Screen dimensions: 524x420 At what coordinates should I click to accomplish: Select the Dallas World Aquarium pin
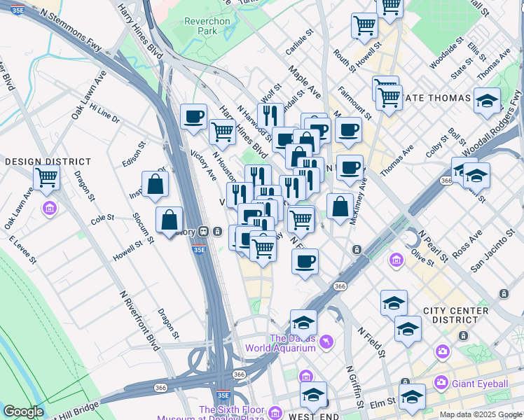pyautogui.click(x=326, y=341)
